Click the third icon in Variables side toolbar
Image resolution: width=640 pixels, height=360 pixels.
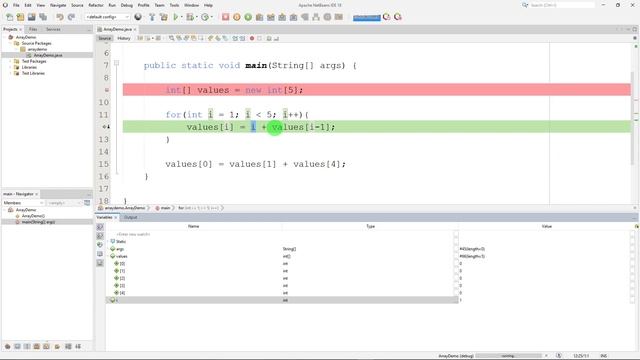100,245
